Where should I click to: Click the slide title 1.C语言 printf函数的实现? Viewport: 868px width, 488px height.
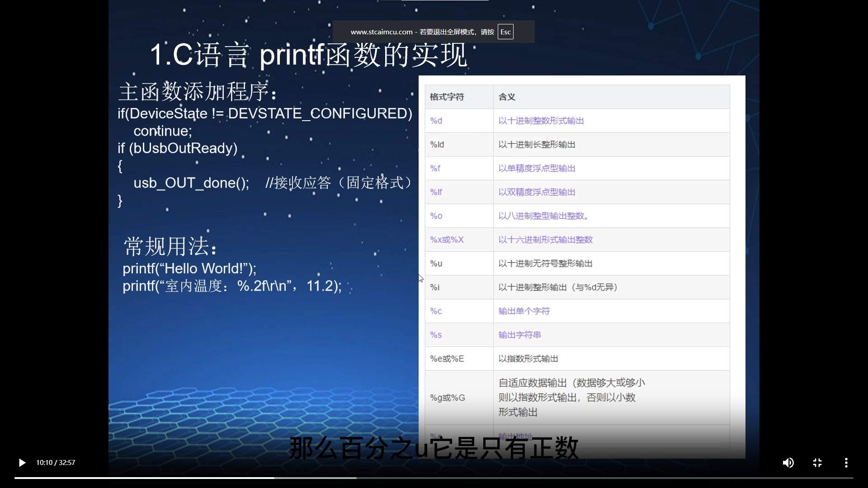[x=308, y=55]
